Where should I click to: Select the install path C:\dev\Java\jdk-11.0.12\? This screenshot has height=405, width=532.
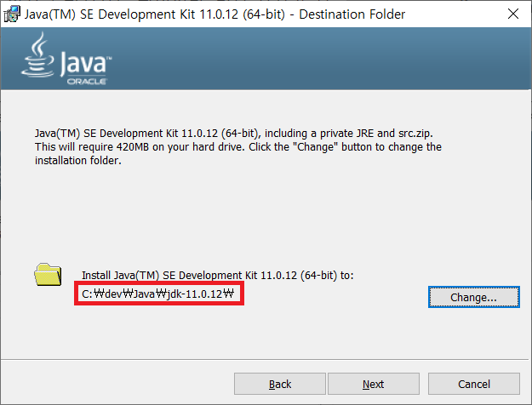point(158,294)
